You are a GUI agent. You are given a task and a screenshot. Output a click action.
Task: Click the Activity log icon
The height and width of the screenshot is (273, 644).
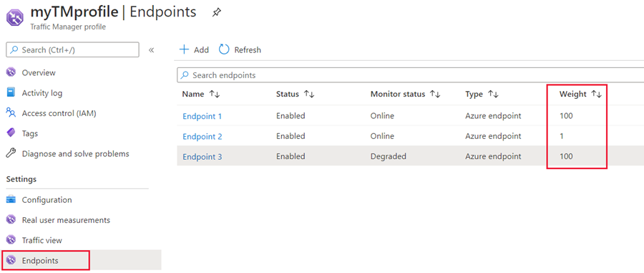tap(11, 93)
